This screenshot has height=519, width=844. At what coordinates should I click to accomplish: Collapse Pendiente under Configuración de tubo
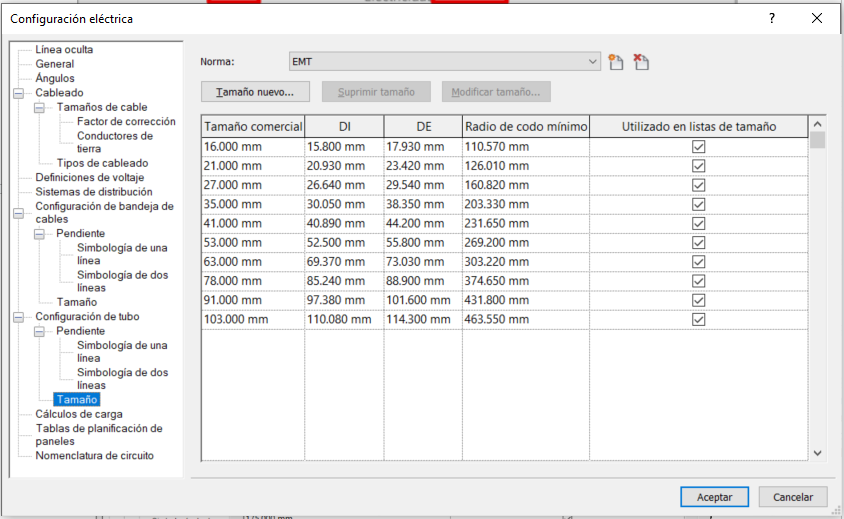39,331
